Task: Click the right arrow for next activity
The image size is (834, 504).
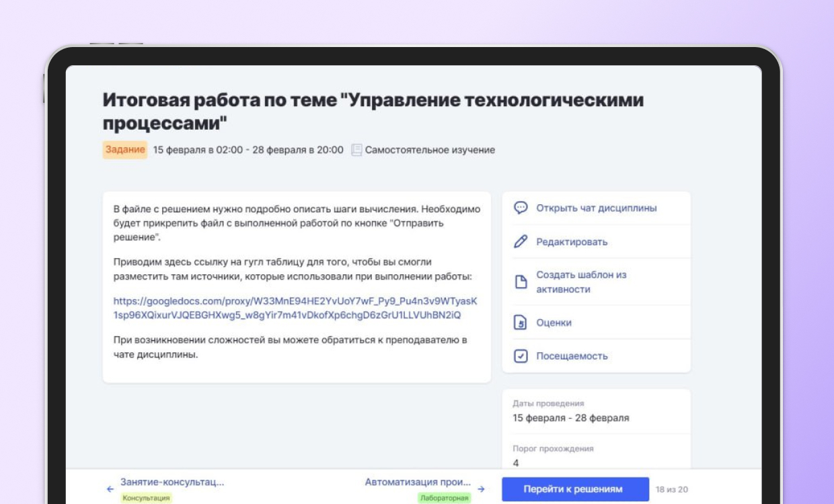Action: click(481, 489)
